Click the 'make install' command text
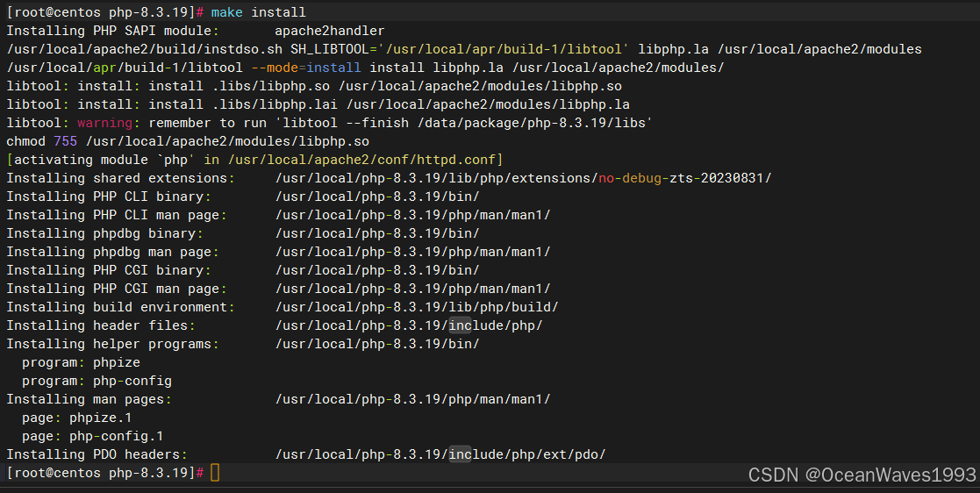 [258, 12]
